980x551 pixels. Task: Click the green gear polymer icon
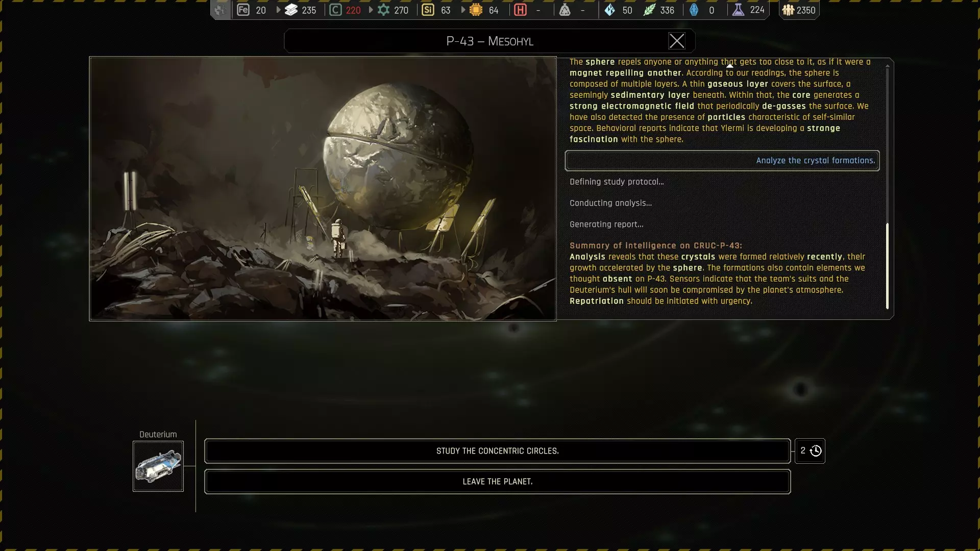coord(383,10)
